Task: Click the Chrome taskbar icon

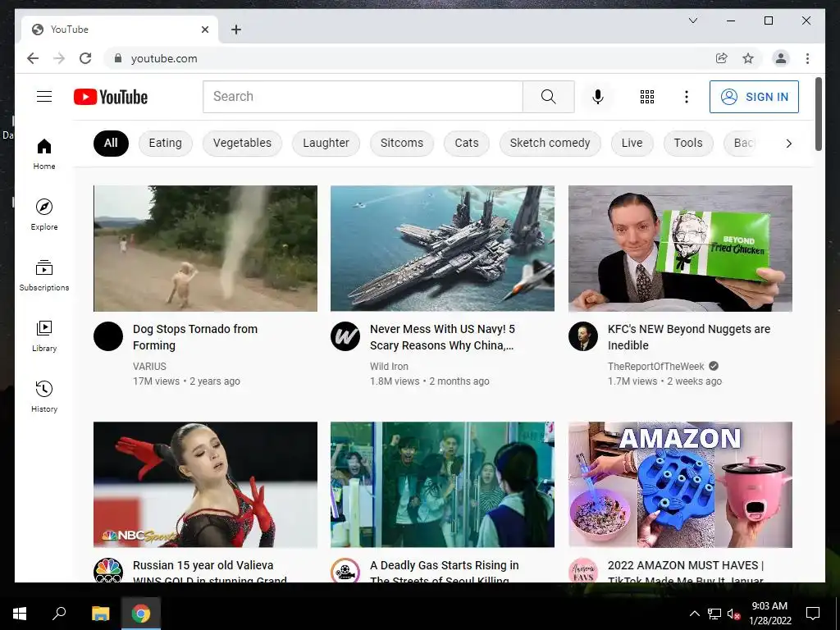Action: tap(141, 614)
